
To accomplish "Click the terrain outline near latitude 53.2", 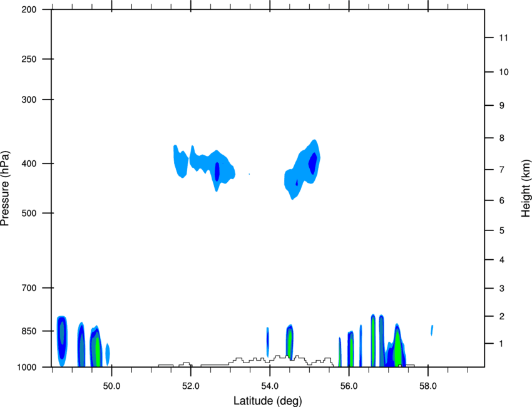I will (x=238, y=360).
